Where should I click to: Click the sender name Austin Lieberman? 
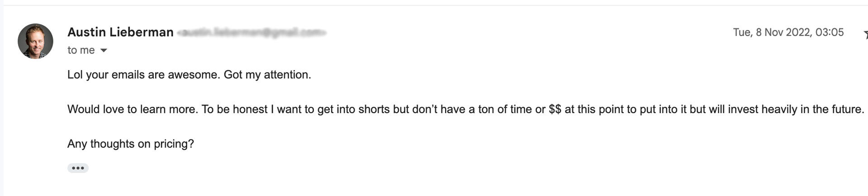click(x=120, y=32)
